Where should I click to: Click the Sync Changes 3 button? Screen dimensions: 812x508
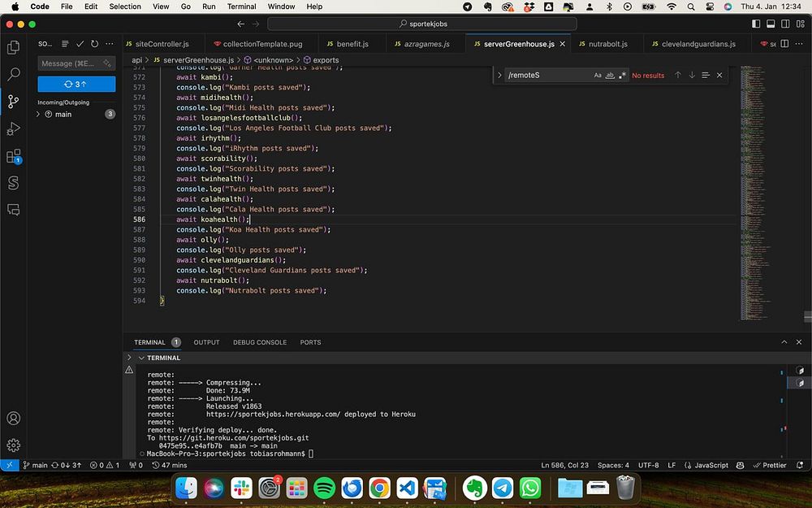pyautogui.click(x=76, y=85)
